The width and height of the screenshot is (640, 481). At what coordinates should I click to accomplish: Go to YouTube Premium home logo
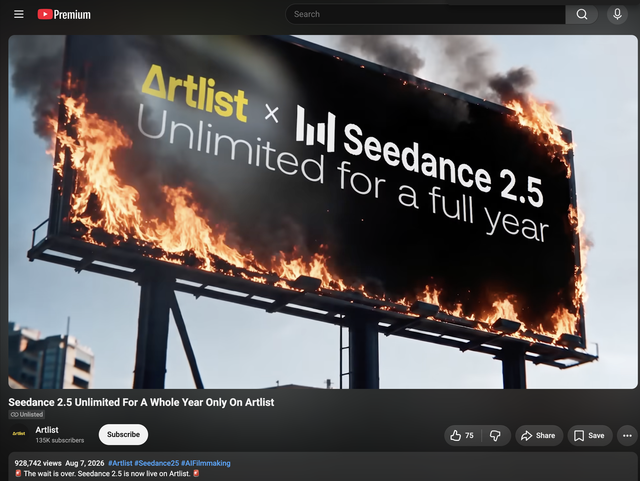pyautogui.click(x=64, y=14)
